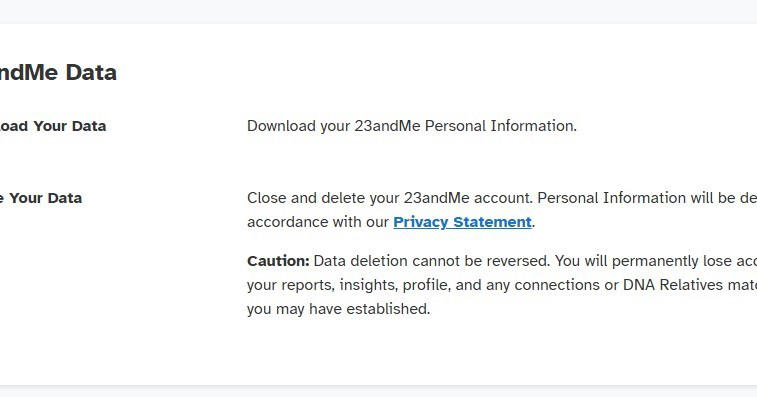Click the Data deletion cannot be reversed sentence

(432, 261)
